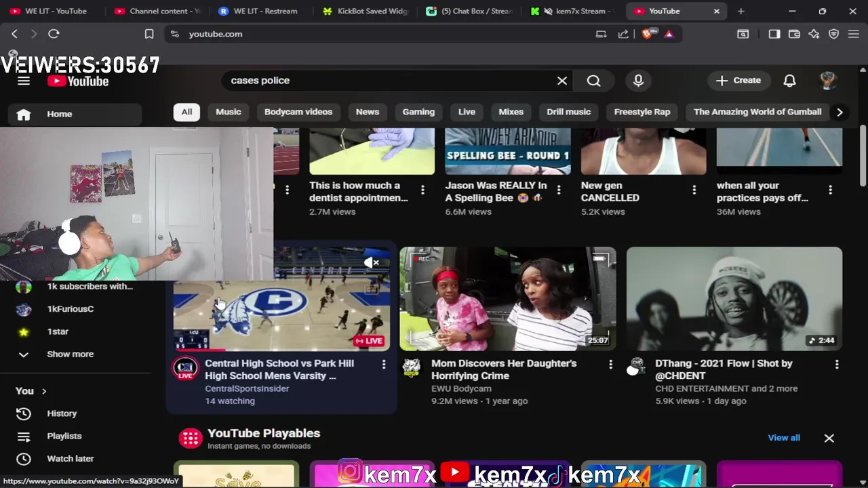
Task: Open a new browser tab
Action: 741,11
